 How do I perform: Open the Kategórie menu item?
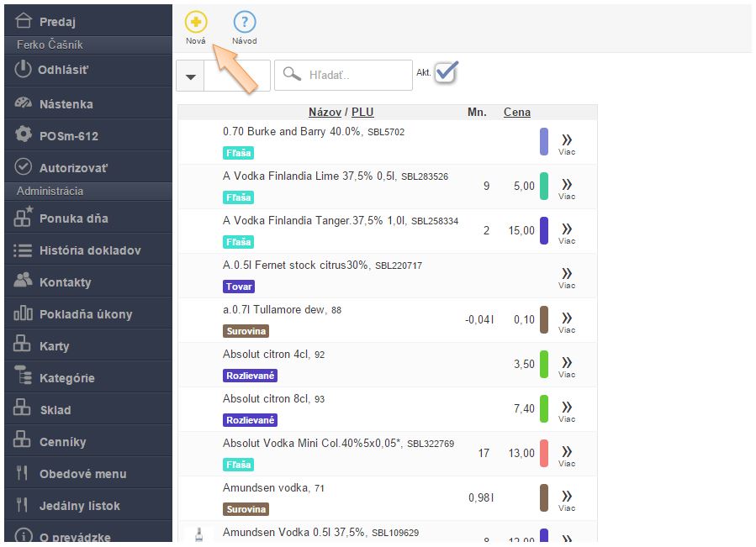pyautogui.click(x=66, y=378)
